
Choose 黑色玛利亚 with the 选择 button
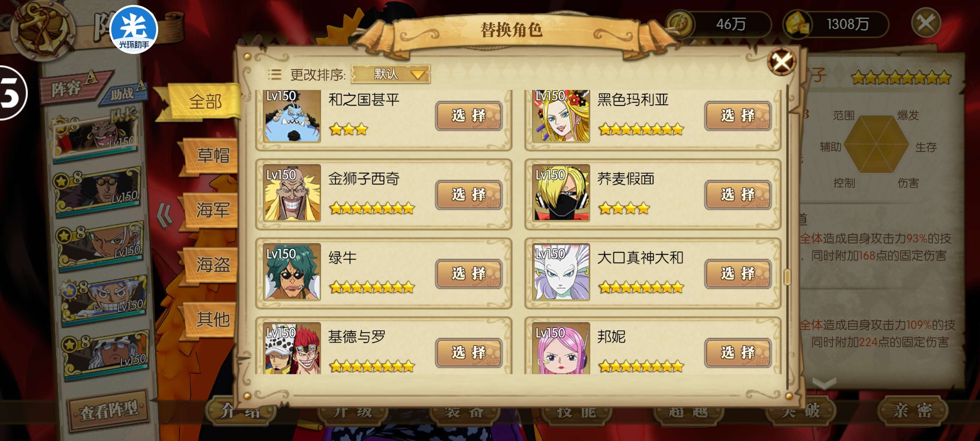(x=738, y=115)
